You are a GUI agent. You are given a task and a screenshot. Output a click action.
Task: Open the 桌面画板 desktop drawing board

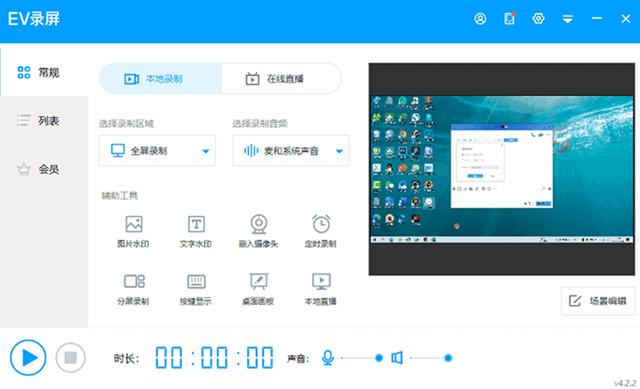click(258, 289)
